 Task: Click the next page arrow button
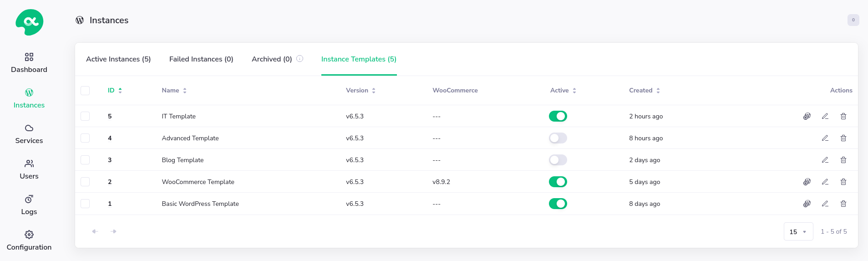(113, 231)
